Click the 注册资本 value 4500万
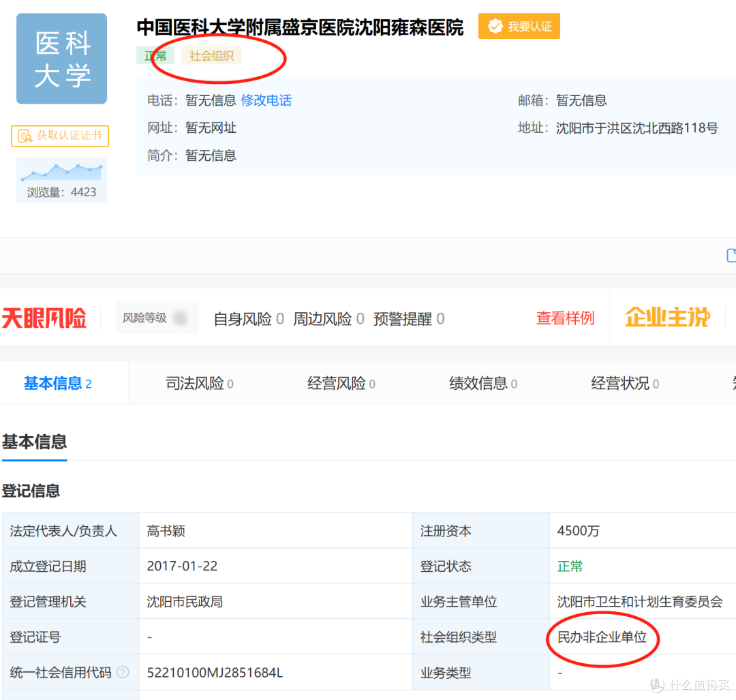This screenshot has height=700, width=736. click(x=579, y=531)
